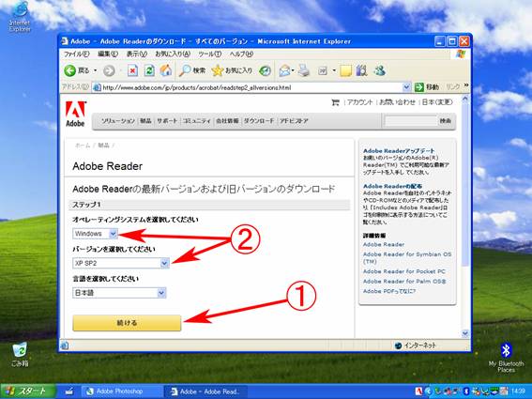Print the page with printer icon

(x=304, y=70)
